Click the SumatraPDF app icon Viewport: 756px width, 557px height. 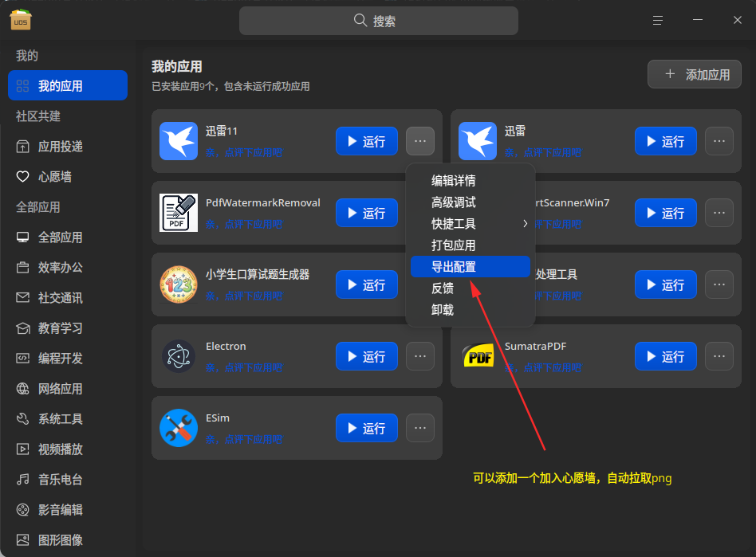[x=478, y=356]
